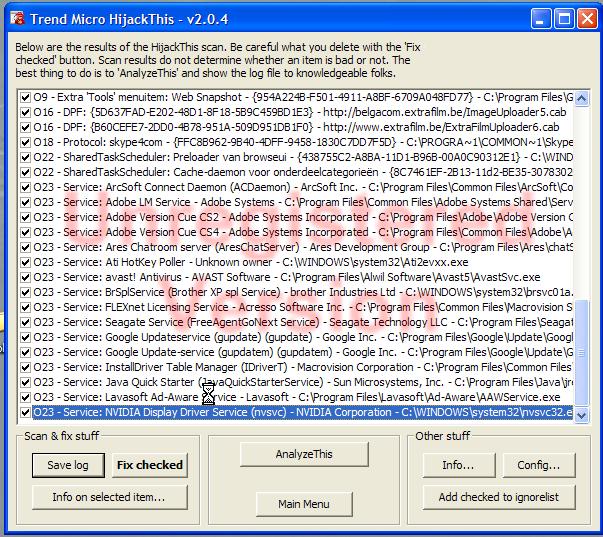Select the Seagate FreeAgentGoNext Service row

click(303, 322)
